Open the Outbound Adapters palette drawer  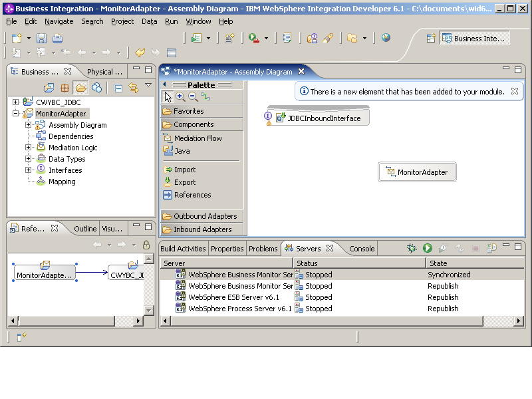[x=202, y=216]
